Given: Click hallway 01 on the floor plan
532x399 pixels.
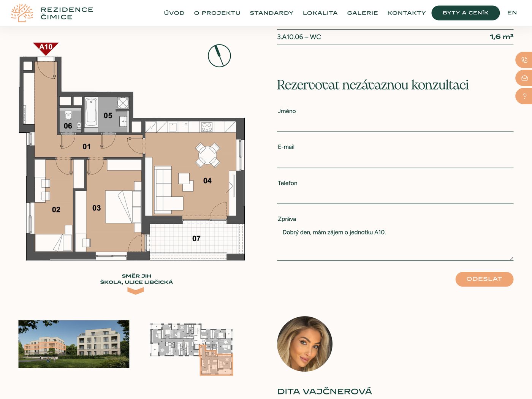Looking at the screenshot, I should 87,146.
